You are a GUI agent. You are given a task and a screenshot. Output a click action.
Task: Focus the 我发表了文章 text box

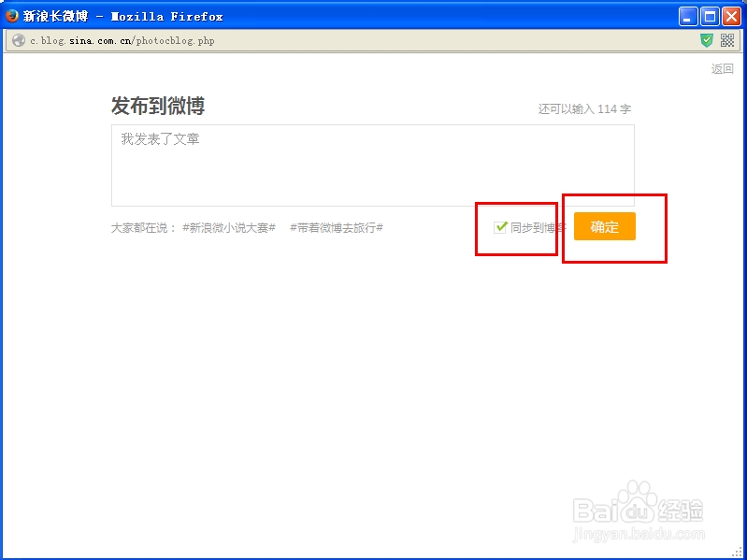coord(372,165)
